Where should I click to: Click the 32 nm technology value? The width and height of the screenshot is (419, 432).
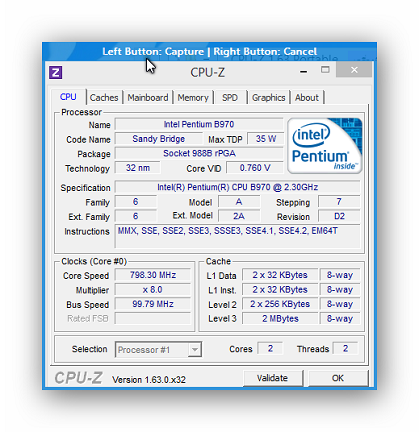[138, 168]
